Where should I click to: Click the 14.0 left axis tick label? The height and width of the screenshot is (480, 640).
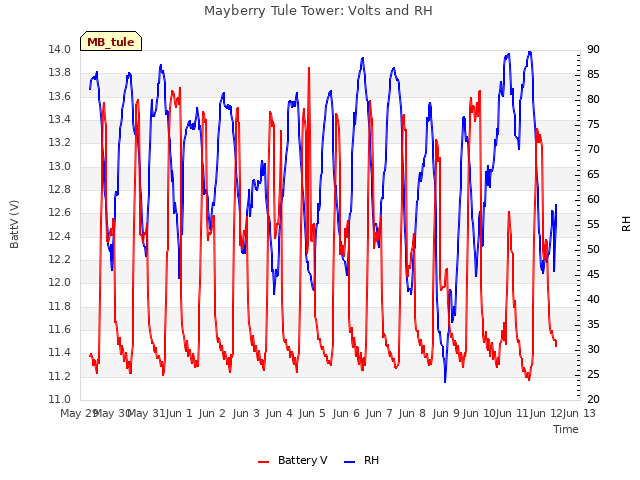59,49
